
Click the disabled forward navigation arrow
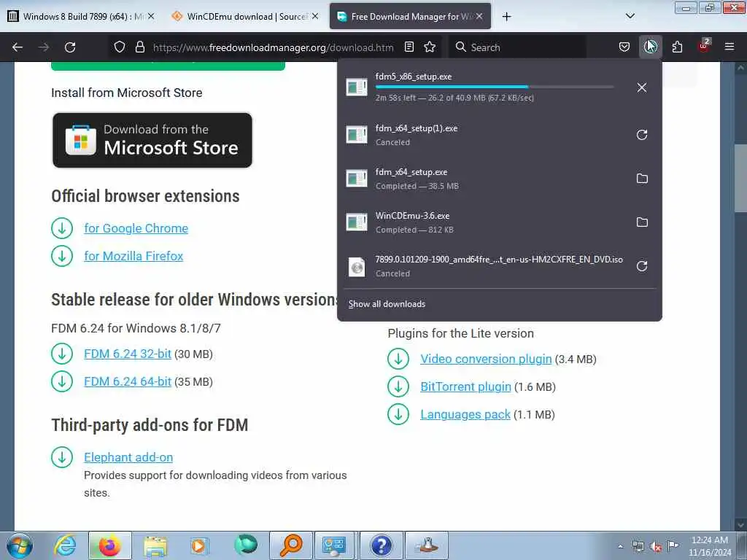coord(44,47)
